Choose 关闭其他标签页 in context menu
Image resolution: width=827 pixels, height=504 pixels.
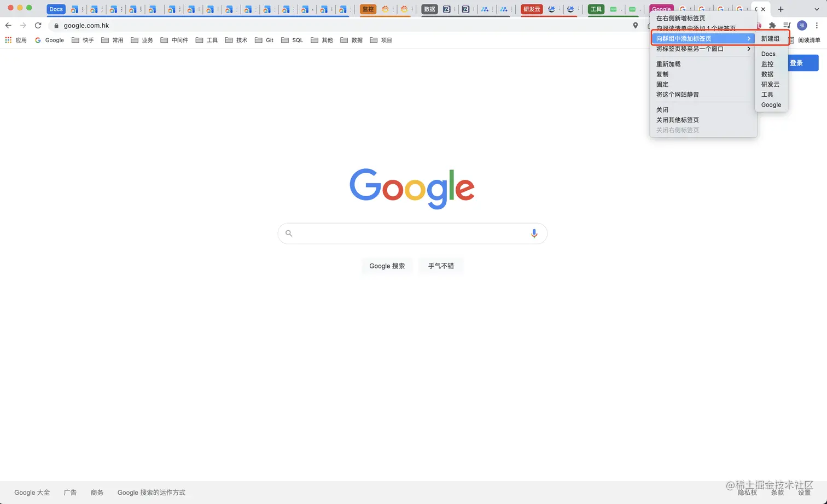click(x=703, y=120)
